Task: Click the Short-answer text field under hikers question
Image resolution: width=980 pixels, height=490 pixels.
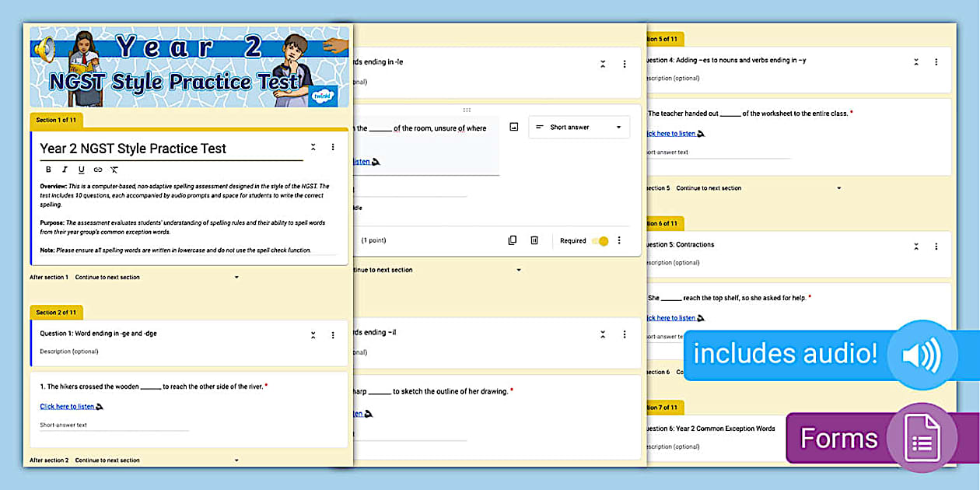Action: [114, 425]
